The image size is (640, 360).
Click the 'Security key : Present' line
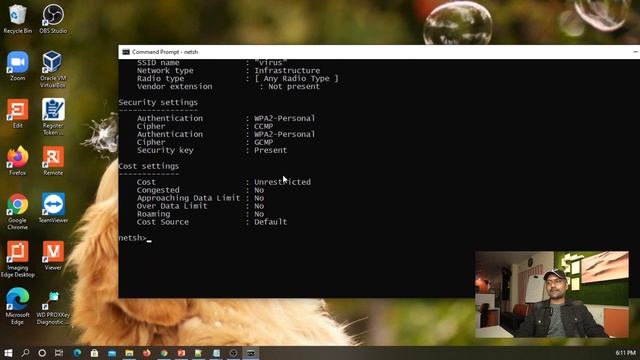pyautogui.click(x=212, y=150)
